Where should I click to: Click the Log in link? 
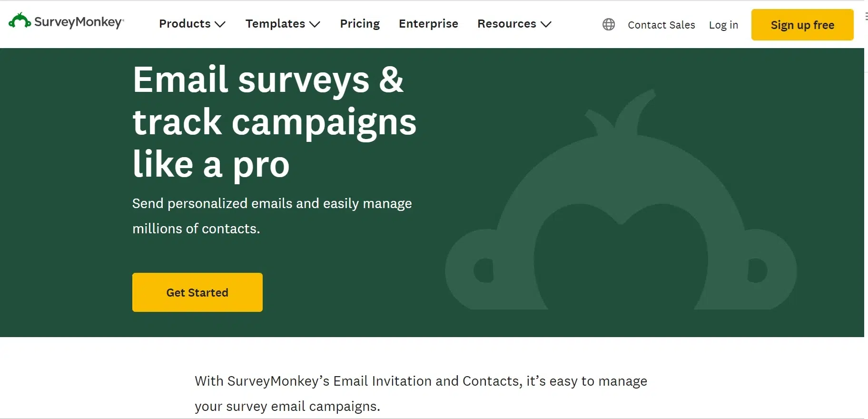pos(723,25)
